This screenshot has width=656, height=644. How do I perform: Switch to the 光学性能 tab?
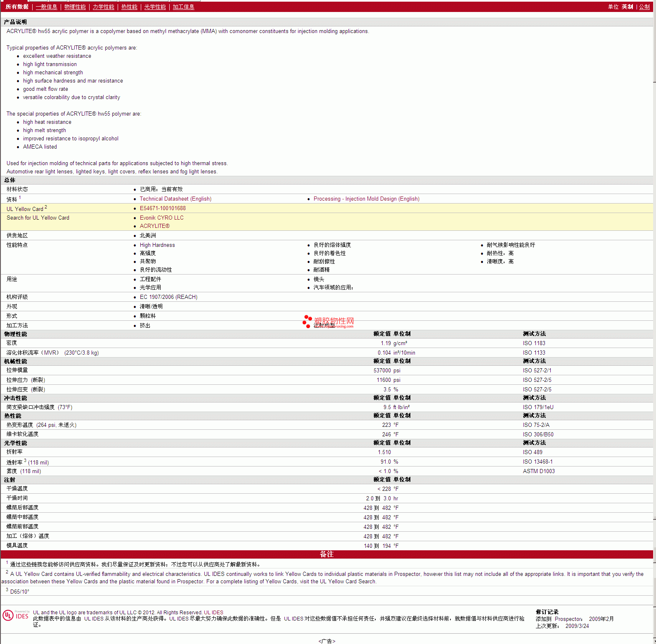[155, 7]
